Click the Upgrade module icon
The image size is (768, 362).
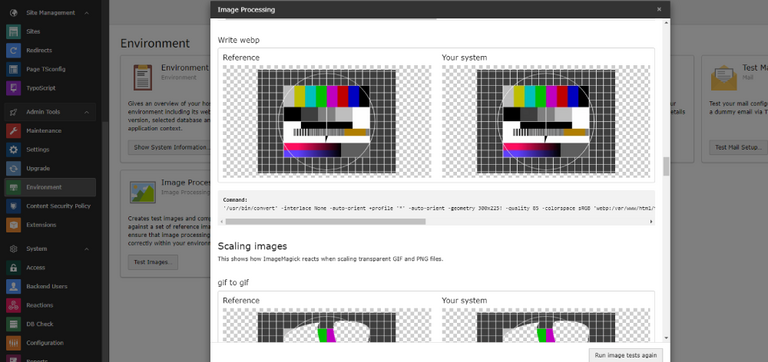14,169
